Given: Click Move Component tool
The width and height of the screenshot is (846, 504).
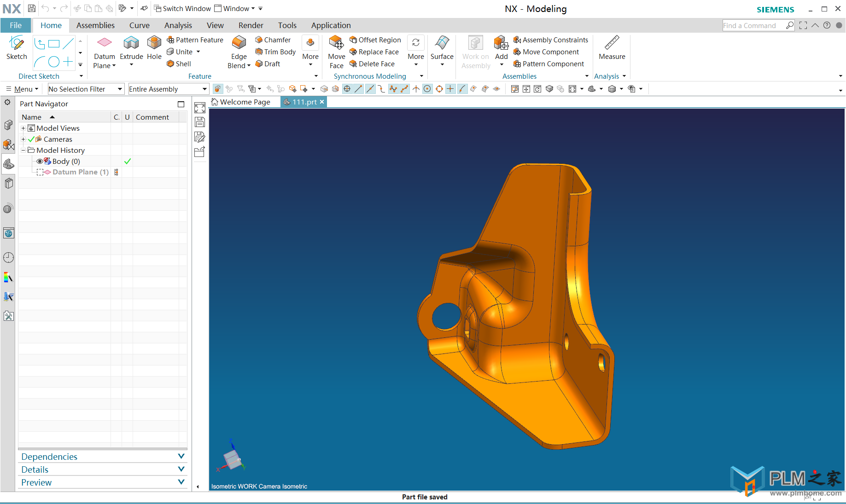Looking at the screenshot, I should [x=546, y=52].
